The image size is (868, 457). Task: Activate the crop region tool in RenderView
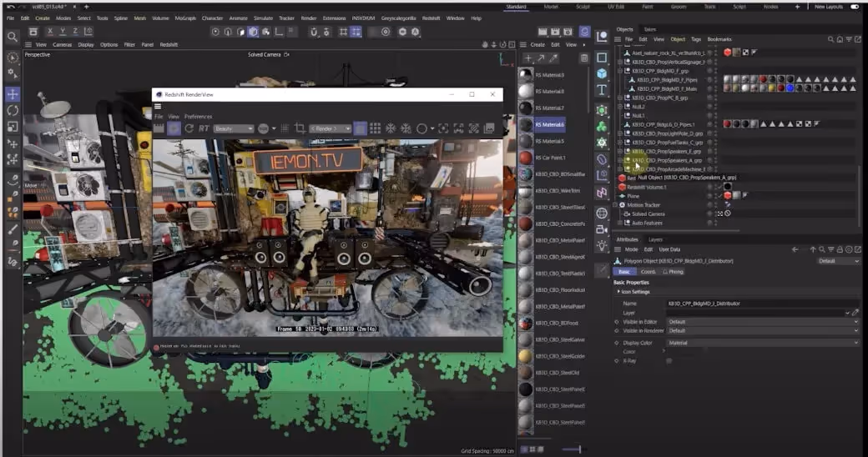[x=300, y=128]
